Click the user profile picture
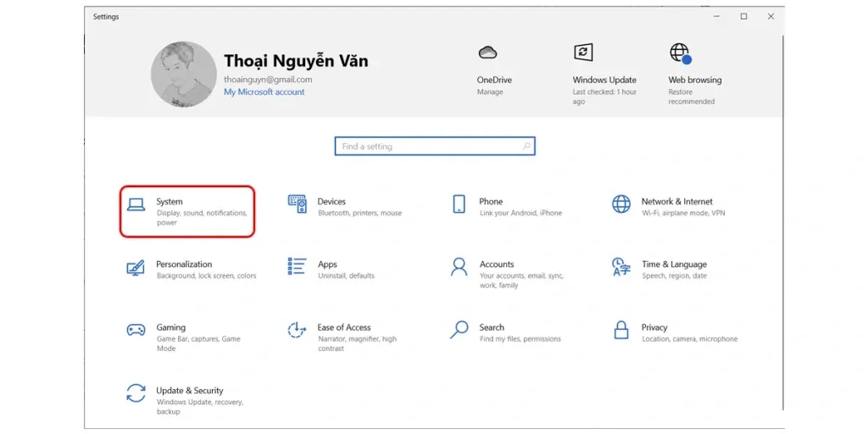The image size is (868, 434). point(184,75)
